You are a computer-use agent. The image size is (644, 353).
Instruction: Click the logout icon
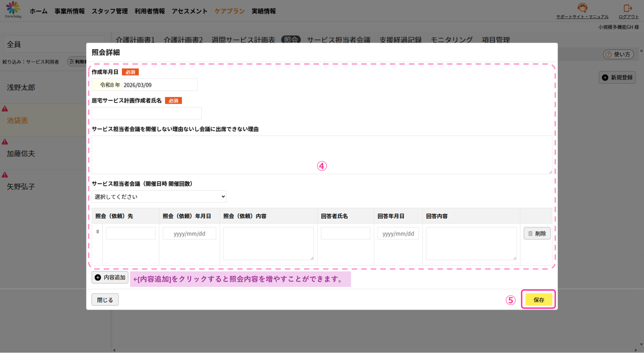[628, 8]
